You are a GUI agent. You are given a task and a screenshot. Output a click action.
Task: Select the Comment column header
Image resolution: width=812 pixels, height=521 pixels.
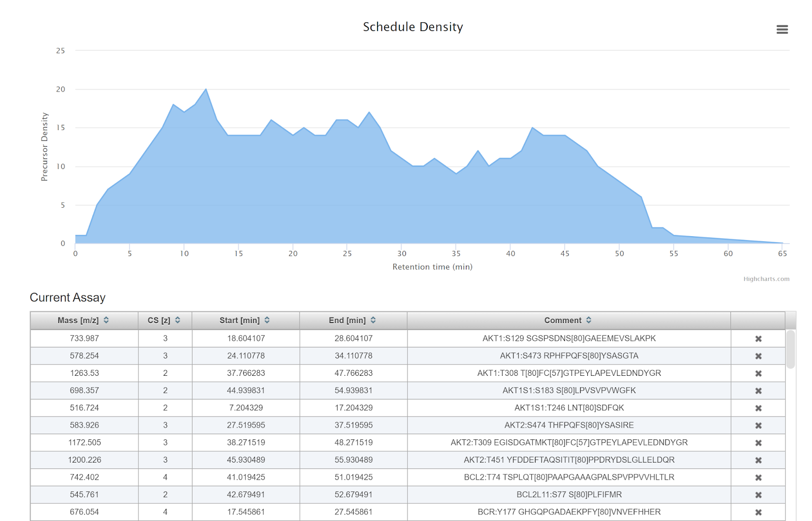563,320
